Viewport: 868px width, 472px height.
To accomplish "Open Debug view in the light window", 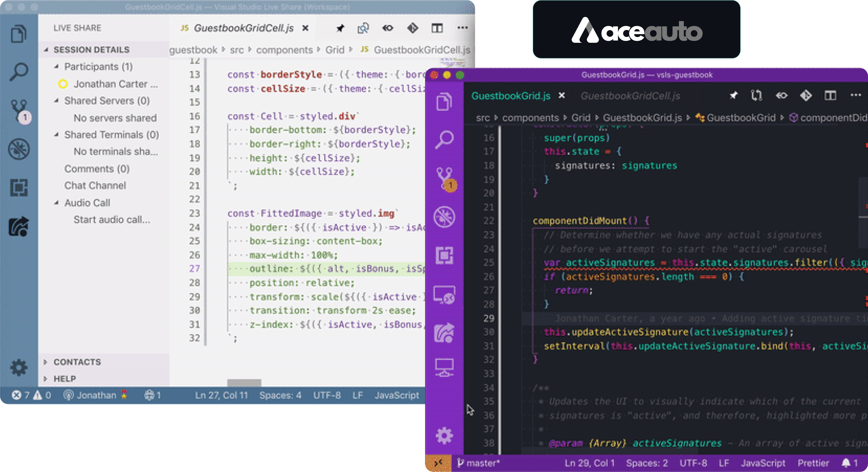I will pyautogui.click(x=19, y=149).
